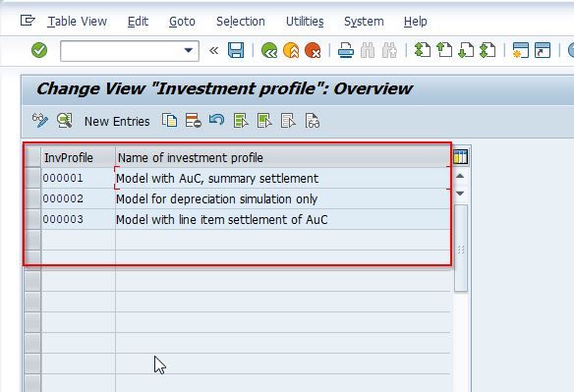Open the command field dropdown arrow

189,50
